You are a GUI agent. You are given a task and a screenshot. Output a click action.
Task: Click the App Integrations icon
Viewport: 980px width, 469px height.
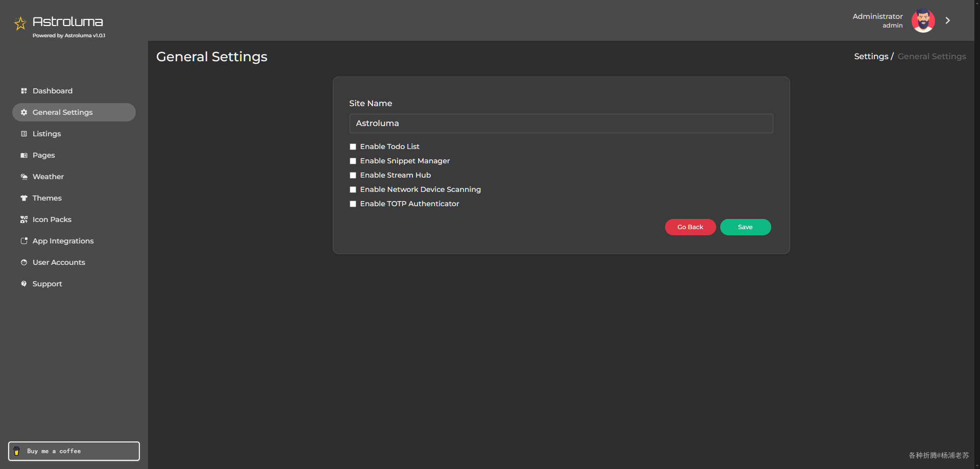tap(24, 241)
